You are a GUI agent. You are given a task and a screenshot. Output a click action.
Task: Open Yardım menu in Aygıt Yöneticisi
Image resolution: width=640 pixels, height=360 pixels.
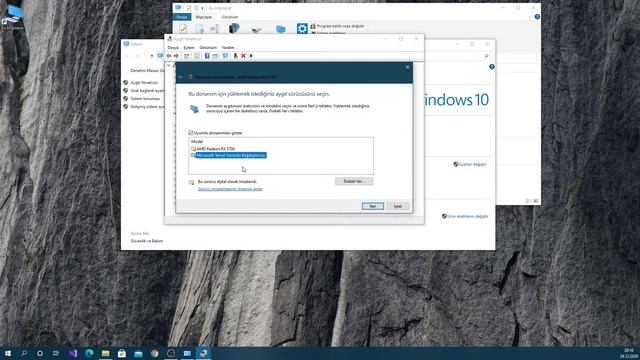pos(228,48)
